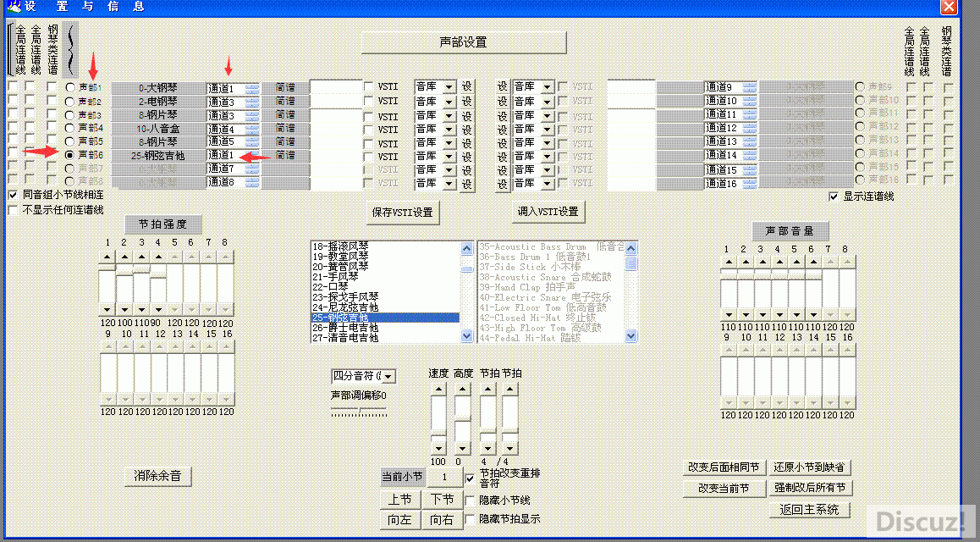980x542 pixels.
Task: Open 音库 dropdown in 声部9 row
Action: click(548, 87)
